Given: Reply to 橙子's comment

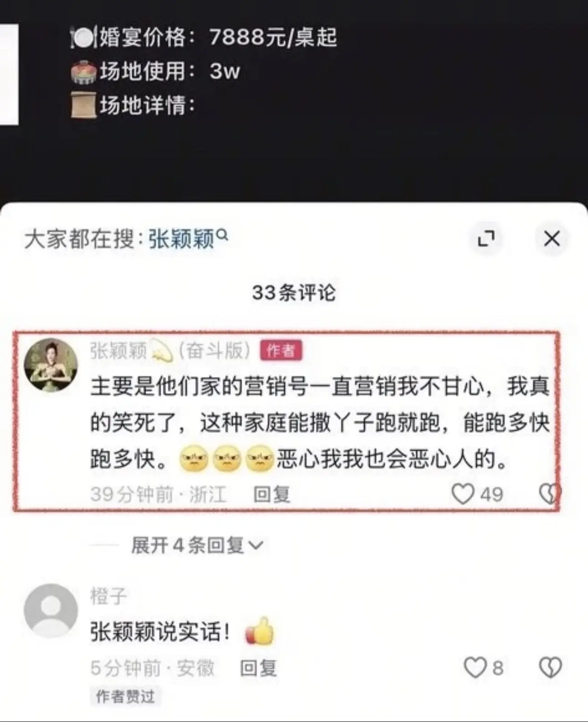Looking at the screenshot, I should point(258,668).
